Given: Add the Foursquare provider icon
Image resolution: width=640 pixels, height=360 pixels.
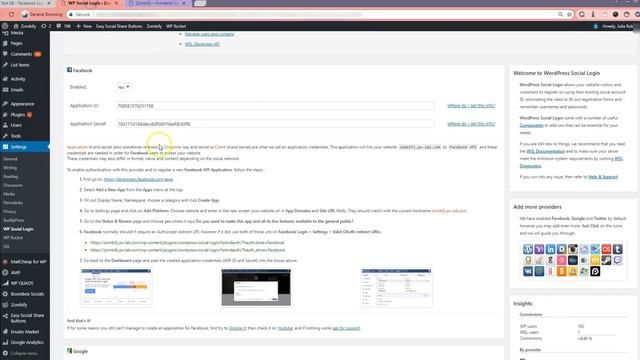Looking at the screenshot, I should (595, 249).
